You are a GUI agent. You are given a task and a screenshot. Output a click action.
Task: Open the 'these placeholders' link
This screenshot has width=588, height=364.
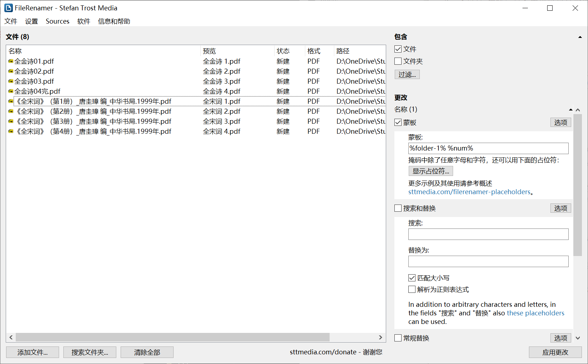click(535, 313)
